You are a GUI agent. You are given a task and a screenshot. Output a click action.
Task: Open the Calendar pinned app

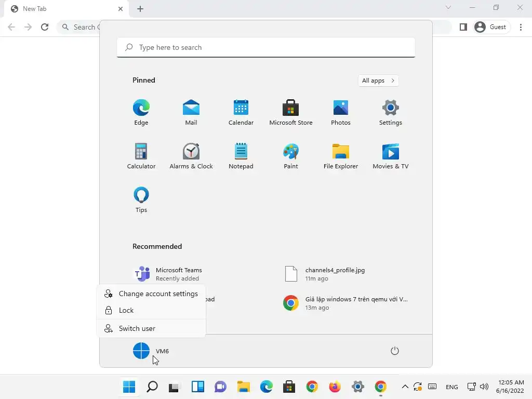coord(241,112)
